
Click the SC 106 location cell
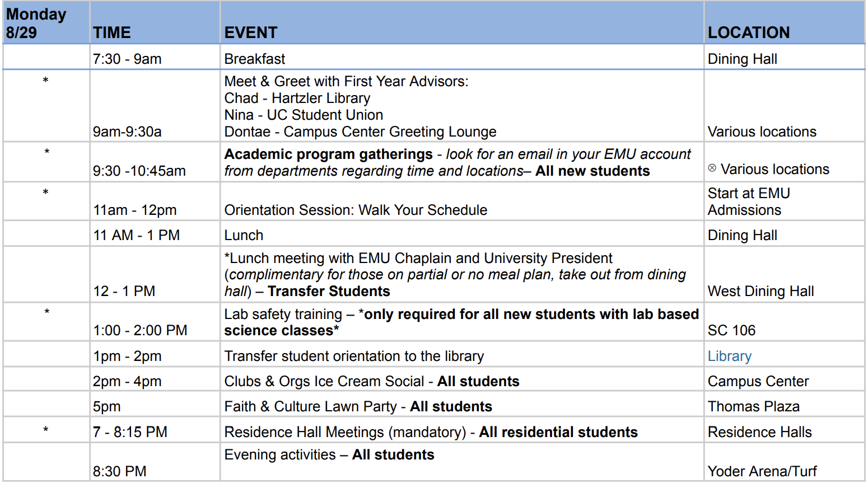pos(785,322)
